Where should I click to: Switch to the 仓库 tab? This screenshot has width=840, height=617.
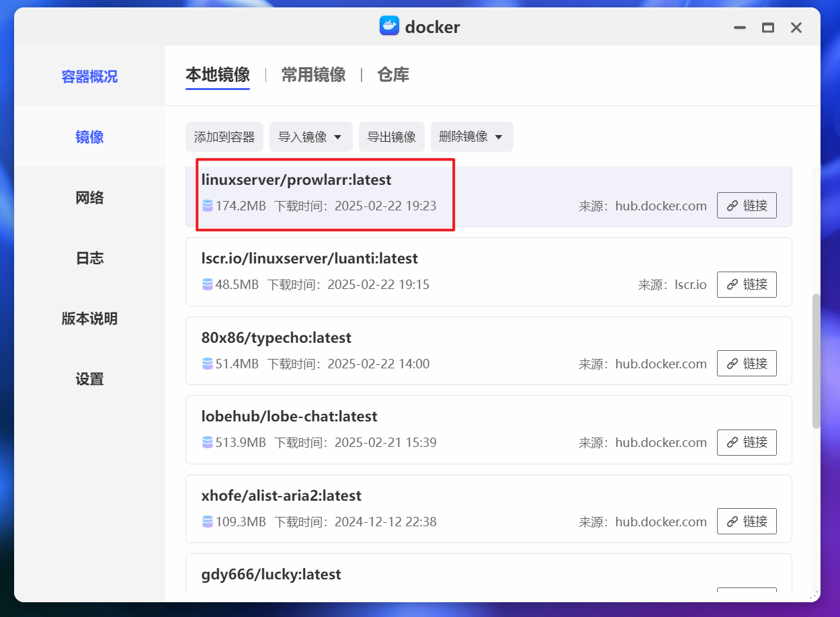click(x=393, y=75)
